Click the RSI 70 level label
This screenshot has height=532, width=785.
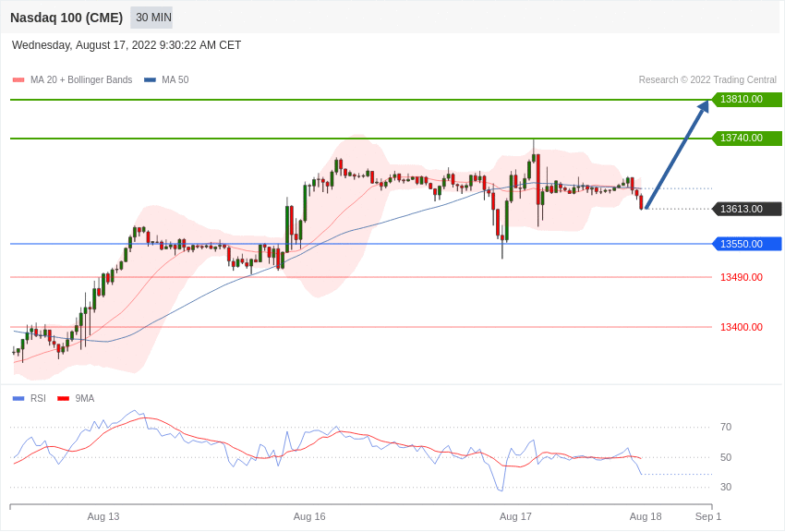pyautogui.click(x=726, y=427)
